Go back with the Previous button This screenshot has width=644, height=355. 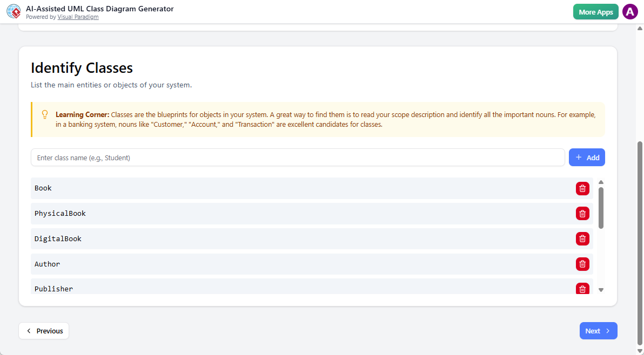point(44,330)
